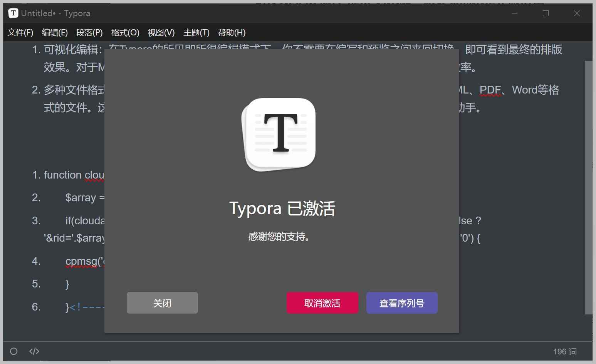The image size is (596, 364).
Task: Switch to source code mode icon
Action: (x=34, y=351)
